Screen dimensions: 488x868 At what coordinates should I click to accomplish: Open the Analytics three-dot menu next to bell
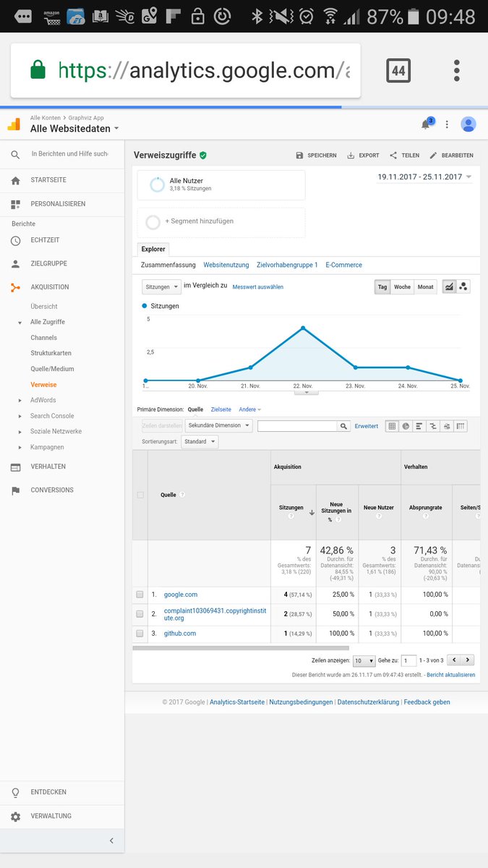coord(447,124)
